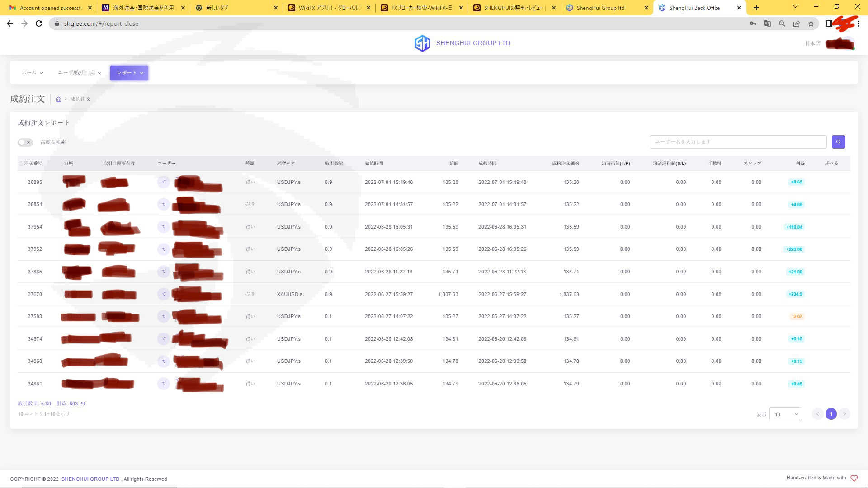Click the ShengHui Group logo
This screenshot has width=868, height=488.
tap(422, 43)
